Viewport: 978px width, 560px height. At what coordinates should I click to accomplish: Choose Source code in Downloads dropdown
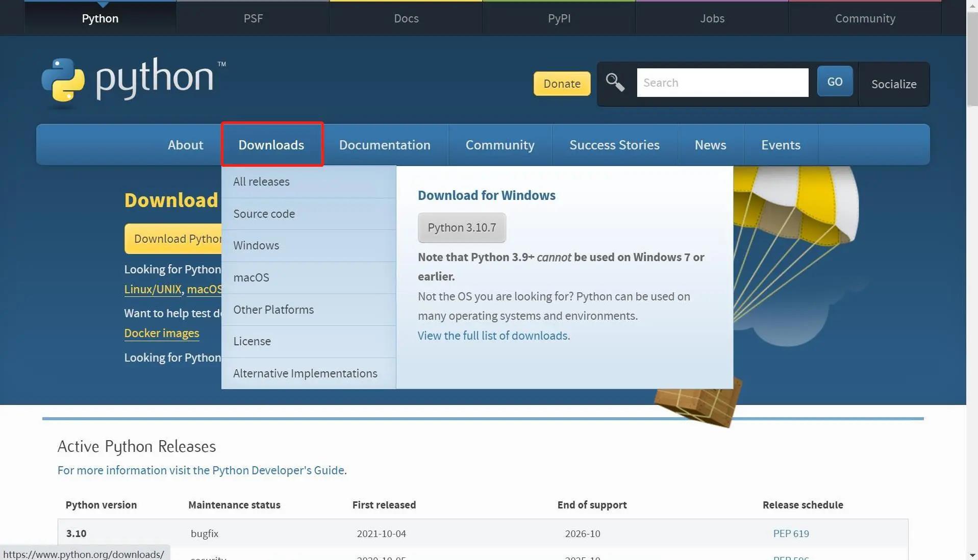click(x=264, y=214)
